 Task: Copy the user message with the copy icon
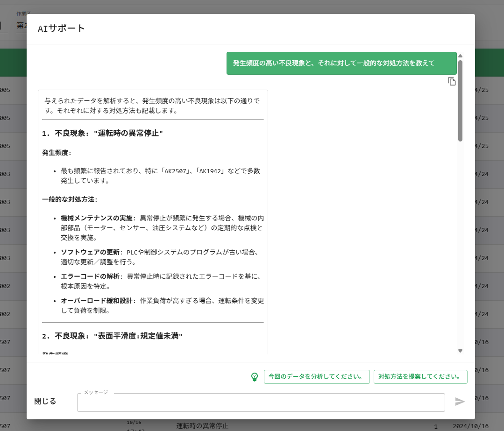452,81
